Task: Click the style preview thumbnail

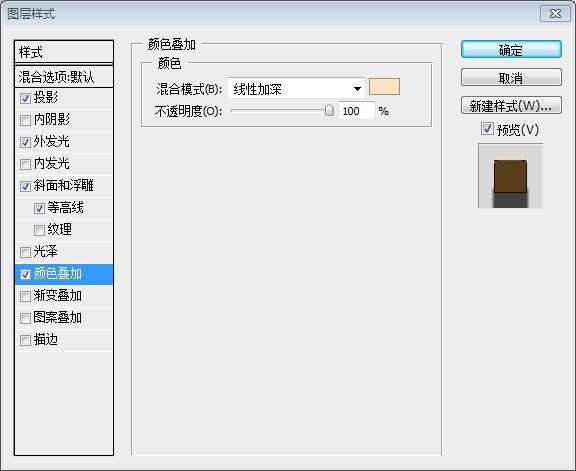Action: (510, 176)
